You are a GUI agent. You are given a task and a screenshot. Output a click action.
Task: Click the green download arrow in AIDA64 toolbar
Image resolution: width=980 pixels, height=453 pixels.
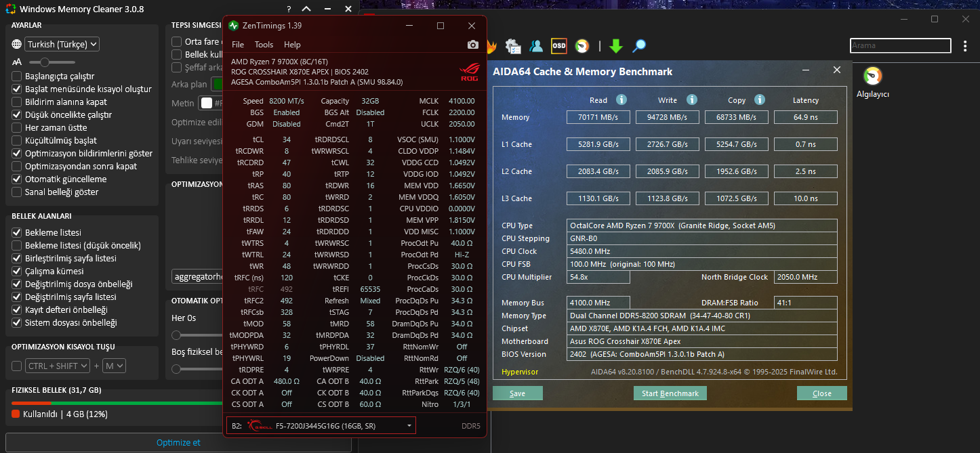coord(615,46)
